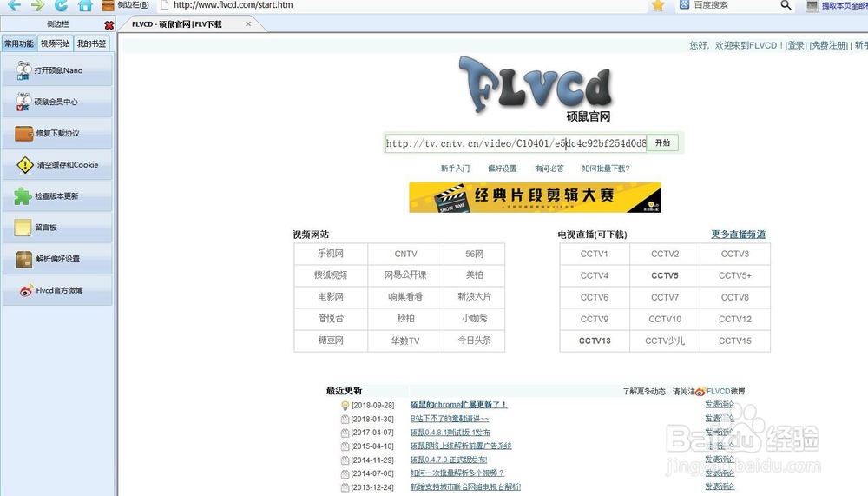Select the FLVCD 硕鼠官网 page tab
The height and width of the screenshot is (496, 868).
177,23
